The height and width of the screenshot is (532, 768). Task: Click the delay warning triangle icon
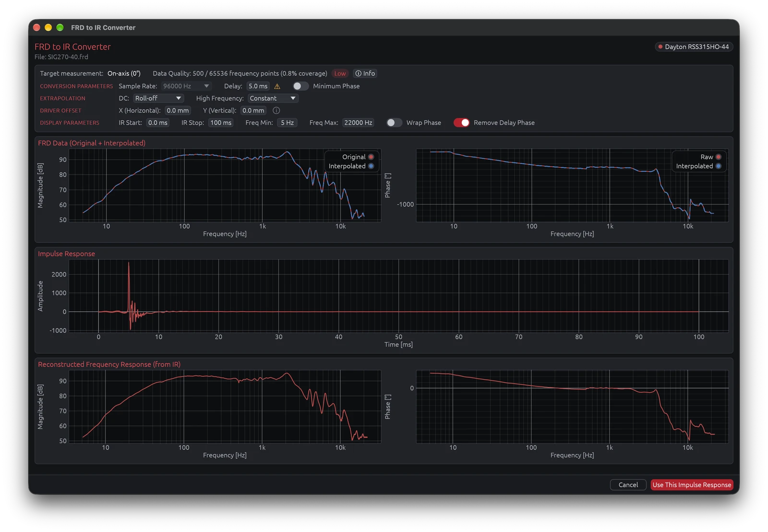pos(277,86)
